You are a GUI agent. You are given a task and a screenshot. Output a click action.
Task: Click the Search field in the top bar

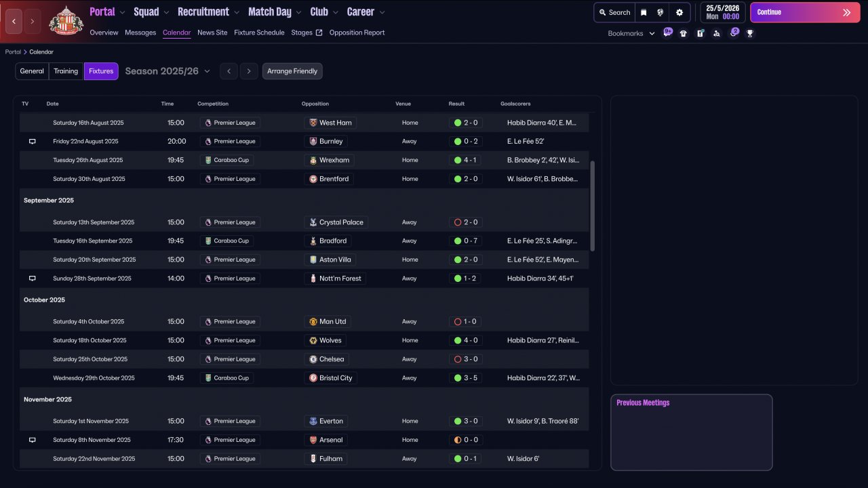(614, 12)
